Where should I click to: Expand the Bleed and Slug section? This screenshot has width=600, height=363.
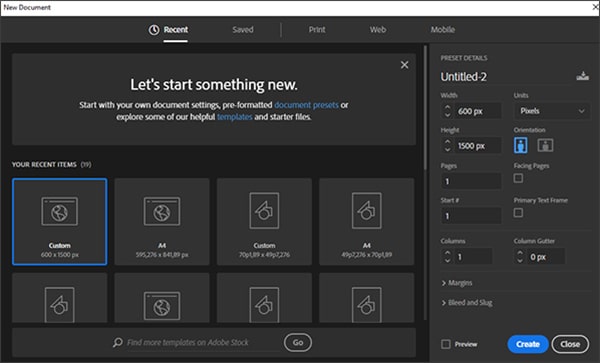pyautogui.click(x=467, y=303)
